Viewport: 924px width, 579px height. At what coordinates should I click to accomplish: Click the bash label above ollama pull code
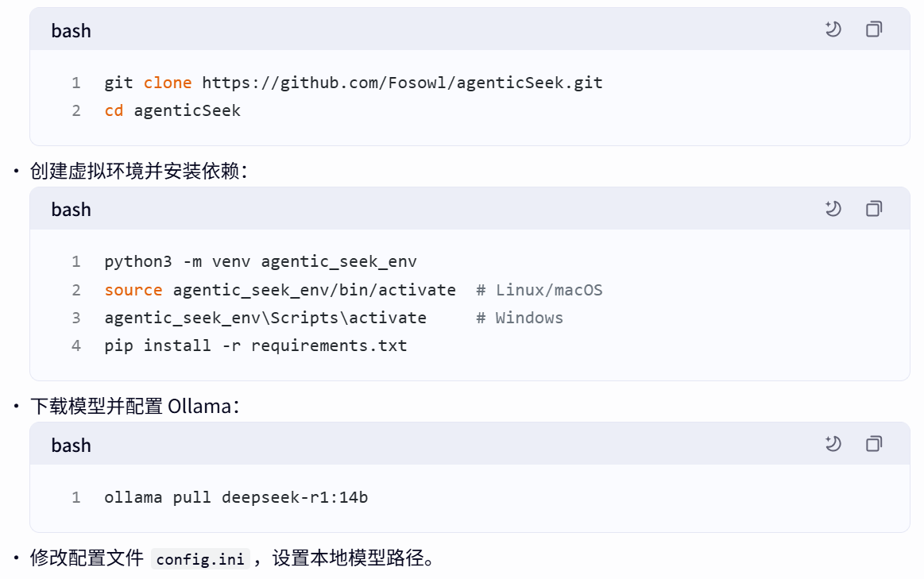72,446
